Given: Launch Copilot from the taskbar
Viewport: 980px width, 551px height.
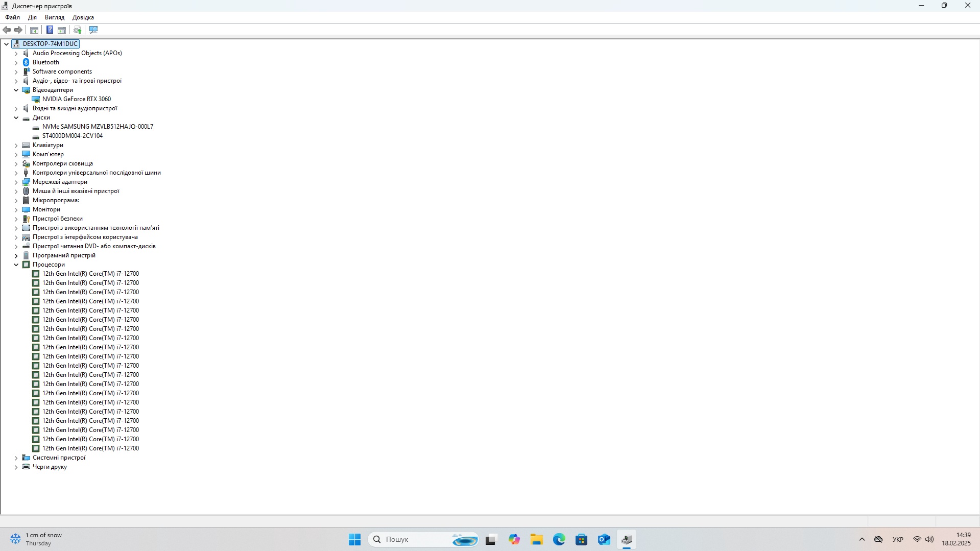Looking at the screenshot, I should (x=514, y=539).
